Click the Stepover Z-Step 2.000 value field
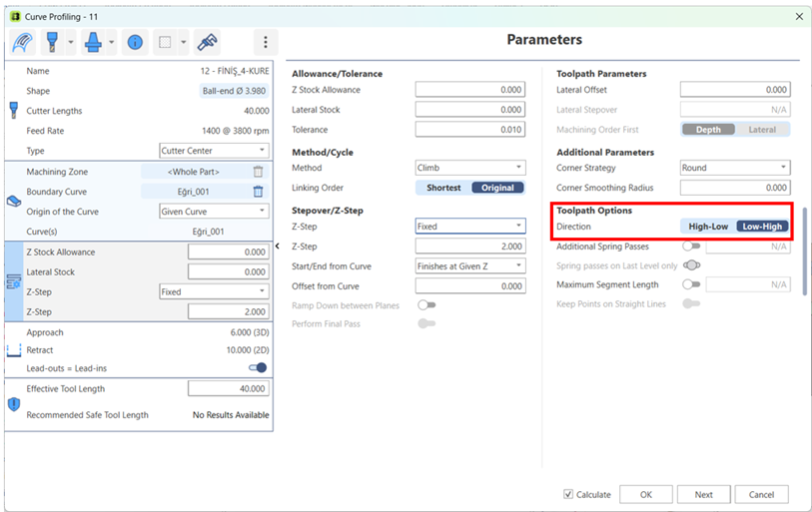The height and width of the screenshot is (512, 812). tap(470, 247)
